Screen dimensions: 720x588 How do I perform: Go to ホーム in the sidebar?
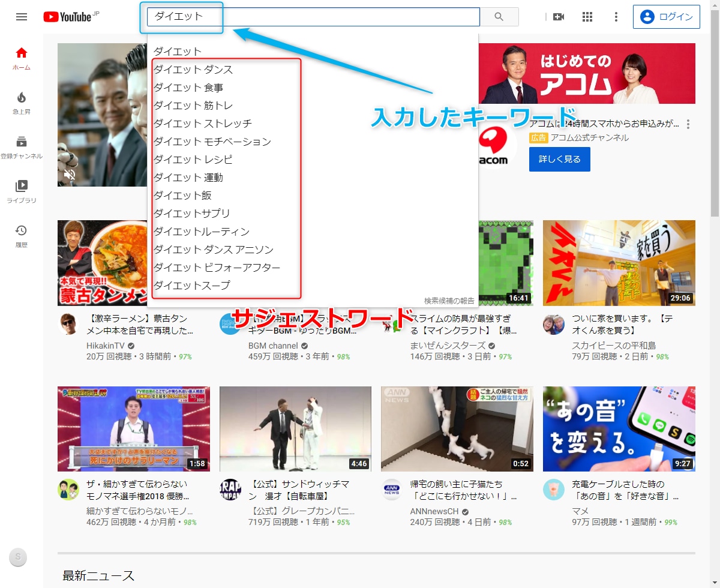[22, 58]
